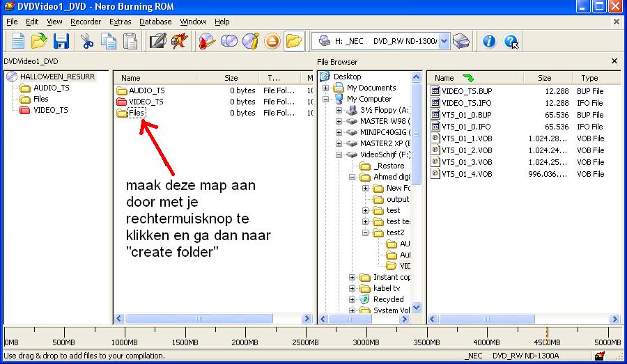Screen dimensions: 627x364
Task: Select VIDEO_TS row in compilation contents list
Action: pos(146,102)
